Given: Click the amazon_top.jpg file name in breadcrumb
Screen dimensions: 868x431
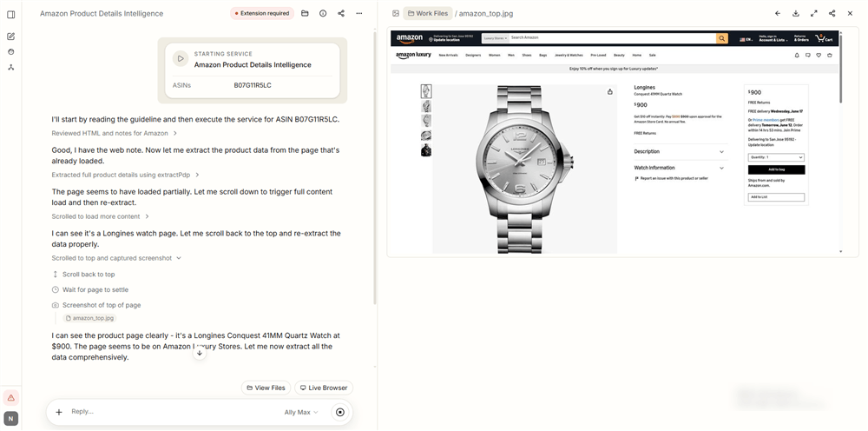Looking at the screenshot, I should coord(486,13).
